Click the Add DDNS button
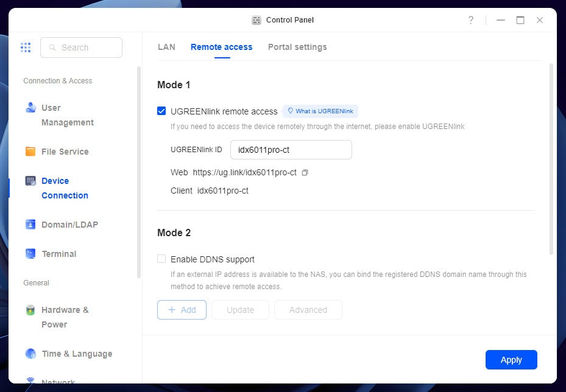 (x=182, y=310)
